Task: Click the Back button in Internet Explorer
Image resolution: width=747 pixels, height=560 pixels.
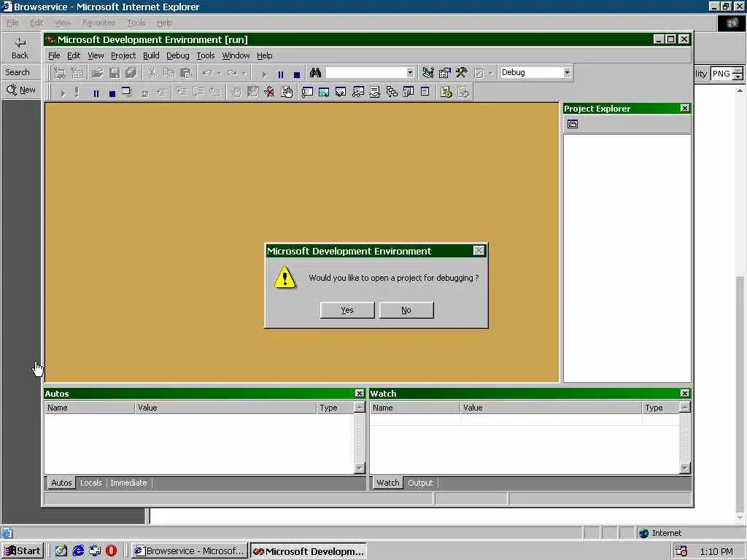Action: [20, 48]
